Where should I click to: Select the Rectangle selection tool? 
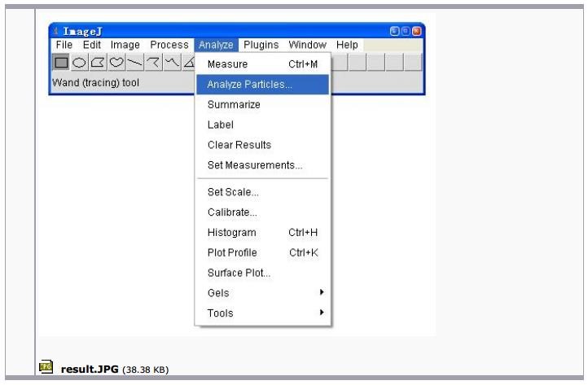click(x=61, y=62)
